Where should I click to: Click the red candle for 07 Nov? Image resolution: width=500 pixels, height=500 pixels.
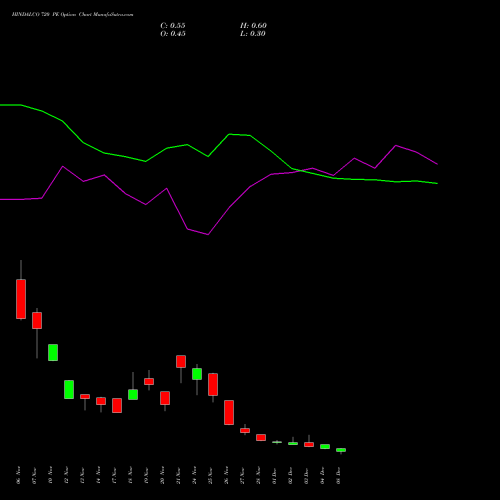click(x=37, y=320)
